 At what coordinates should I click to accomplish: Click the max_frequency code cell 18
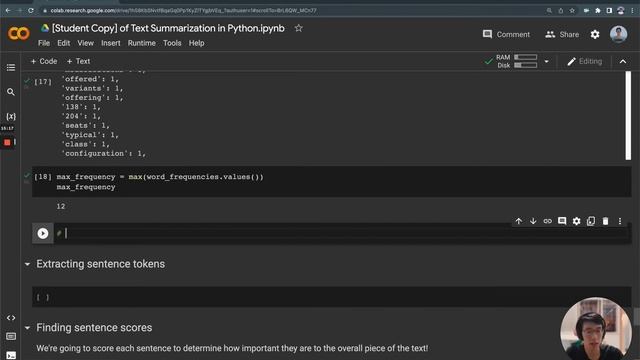click(x=331, y=182)
